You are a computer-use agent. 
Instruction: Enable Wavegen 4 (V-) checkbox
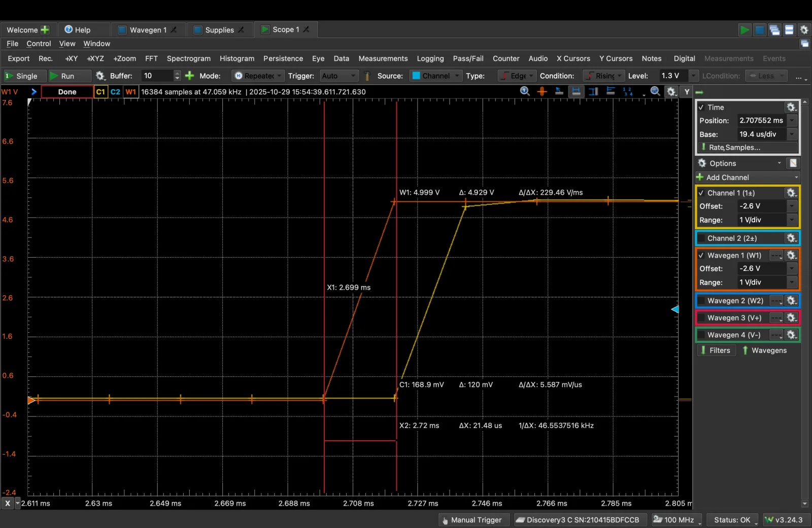coord(701,335)
